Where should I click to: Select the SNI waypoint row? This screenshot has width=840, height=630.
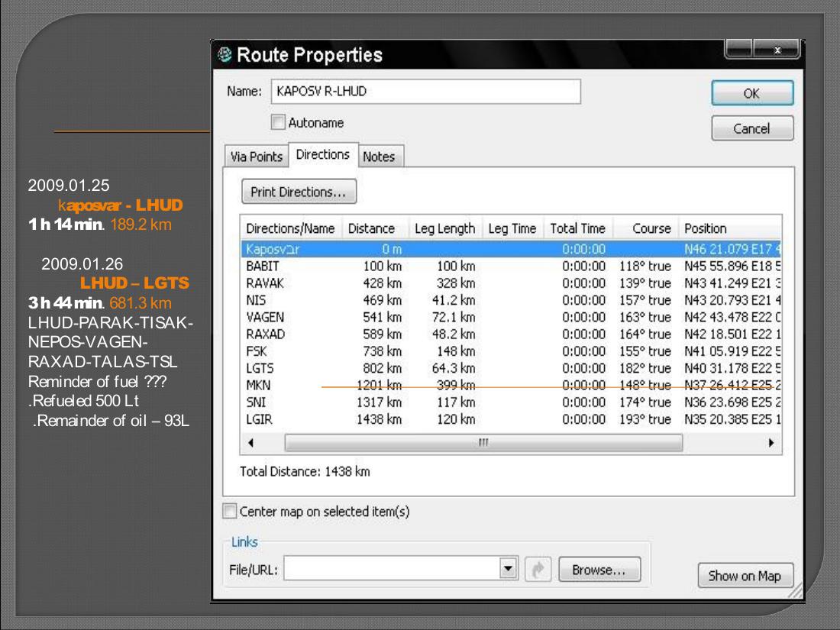click(x=511, y=402)
